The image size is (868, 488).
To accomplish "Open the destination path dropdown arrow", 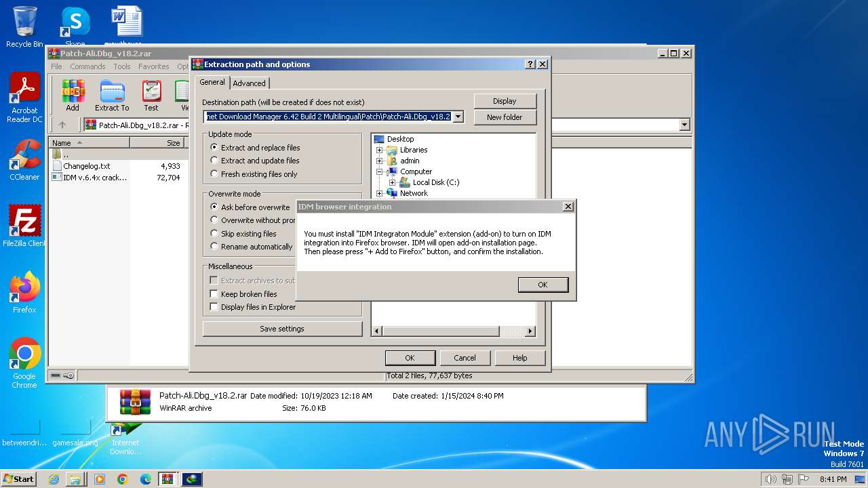I will pyautogui.click(x=458, y=117).
